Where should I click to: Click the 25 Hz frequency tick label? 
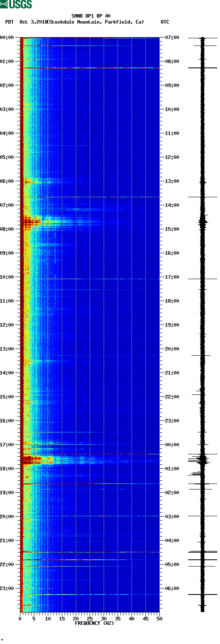(x=90, y=619)
